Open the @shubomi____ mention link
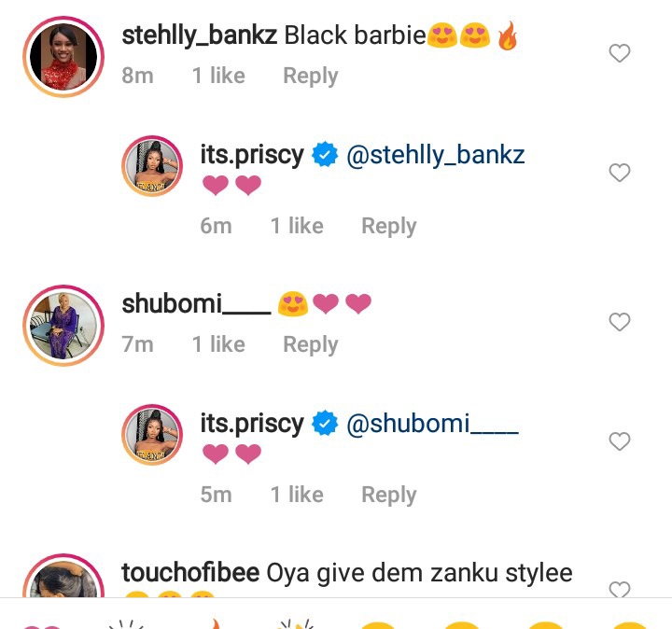 click(x=432, y=424)
